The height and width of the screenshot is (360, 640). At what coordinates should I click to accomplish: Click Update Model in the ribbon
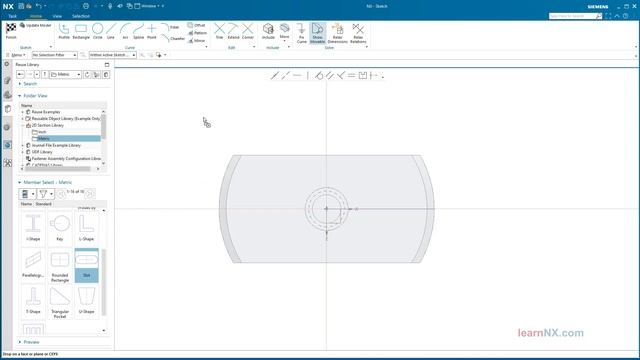[x=36, y=25]
